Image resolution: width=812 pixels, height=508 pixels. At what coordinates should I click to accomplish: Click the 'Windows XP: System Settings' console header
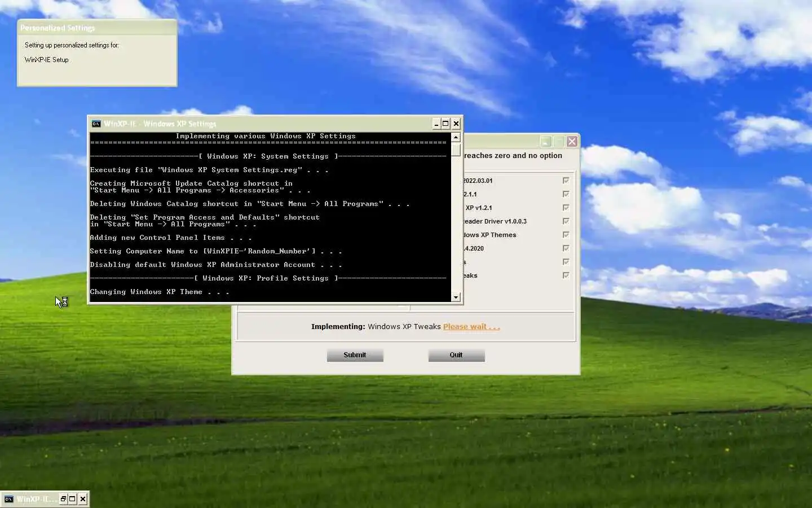coord(270,156)
